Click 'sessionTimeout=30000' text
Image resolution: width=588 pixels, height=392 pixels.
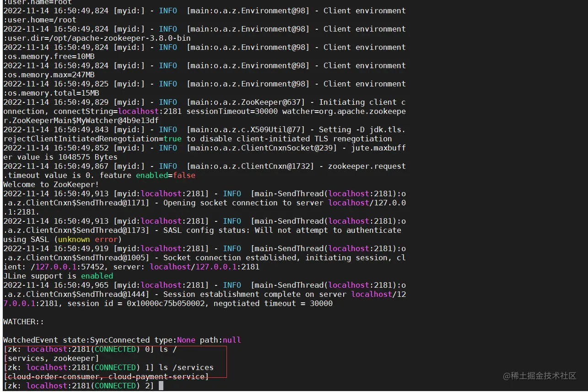[232, 111]
